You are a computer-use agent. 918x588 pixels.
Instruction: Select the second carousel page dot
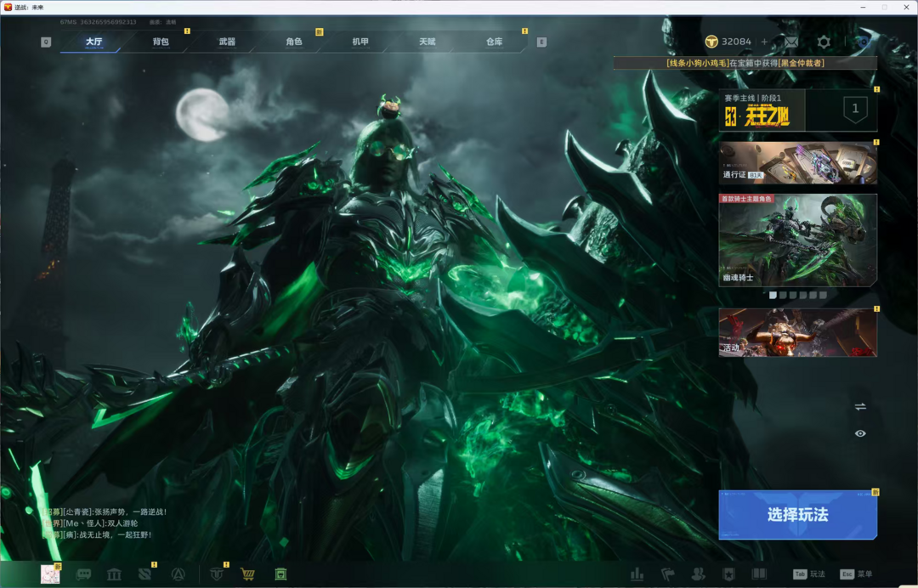(x=783, y=295)
